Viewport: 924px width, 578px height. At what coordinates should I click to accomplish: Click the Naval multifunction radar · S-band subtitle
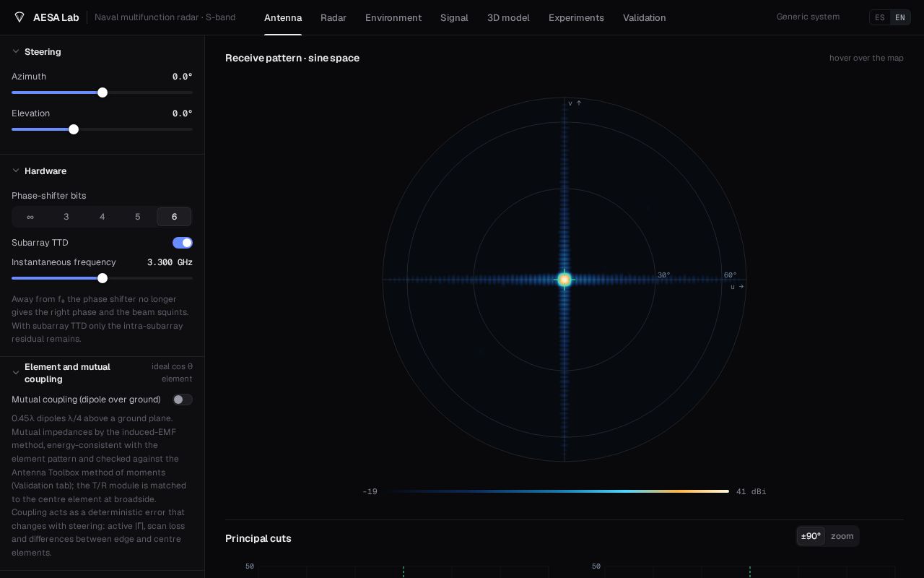coord(165,17)
